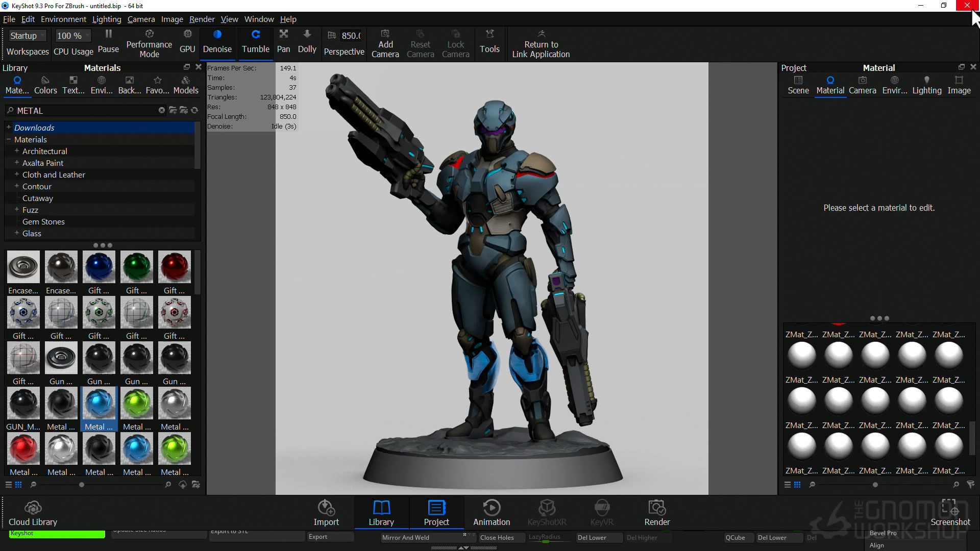
Task: Switch to the Scene tab in the Project panel
Action: click(x=798, y=85)
